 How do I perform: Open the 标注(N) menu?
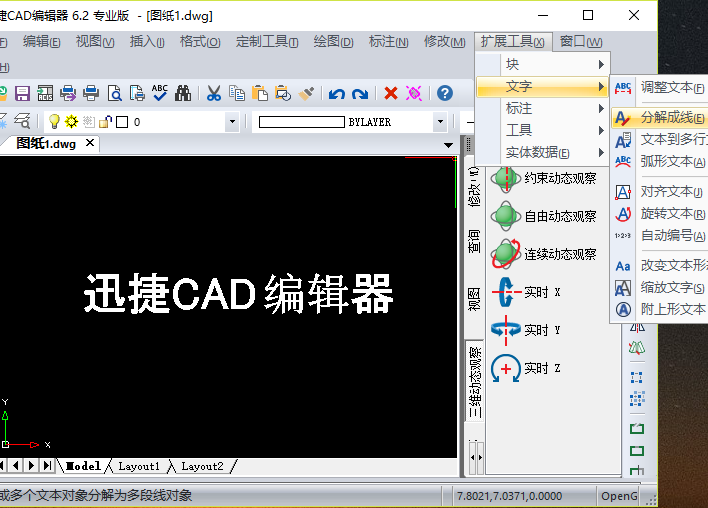tap(388, 42)
